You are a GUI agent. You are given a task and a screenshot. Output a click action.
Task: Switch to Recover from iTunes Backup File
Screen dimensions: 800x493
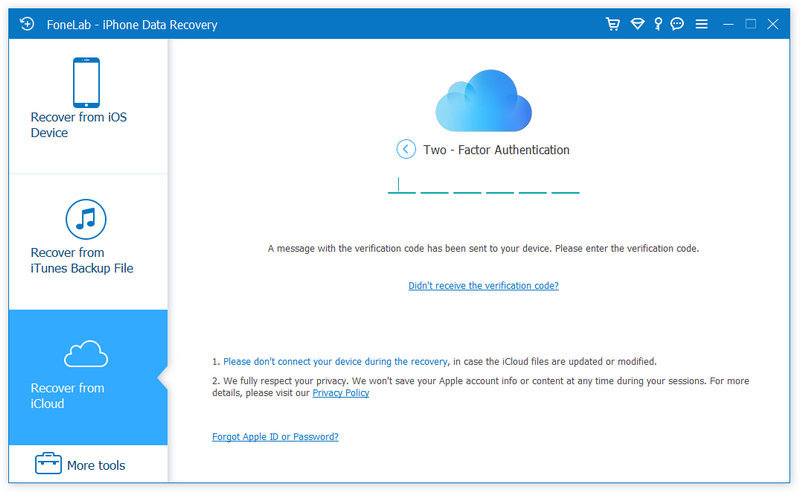click(x=88, y=242)
